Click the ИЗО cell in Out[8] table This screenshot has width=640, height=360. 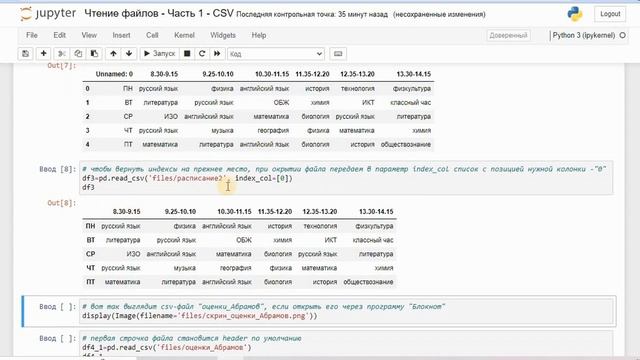(x=133, y=254)
